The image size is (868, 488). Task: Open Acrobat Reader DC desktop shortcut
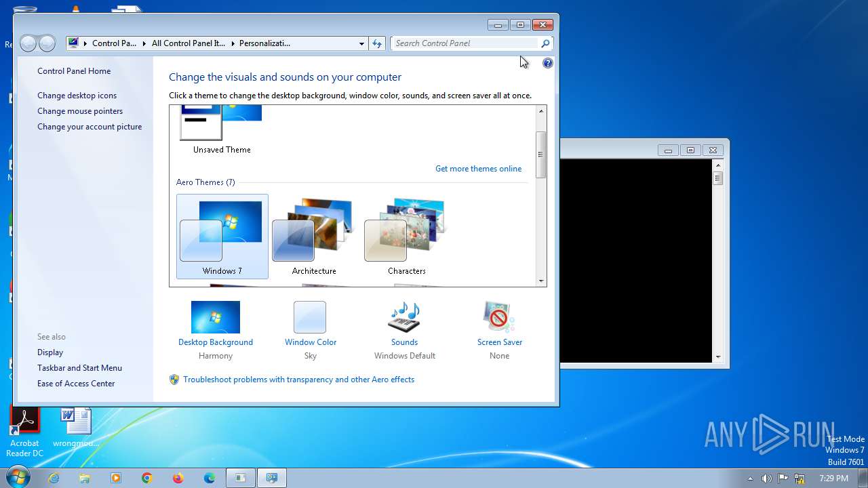pos(24,432)
